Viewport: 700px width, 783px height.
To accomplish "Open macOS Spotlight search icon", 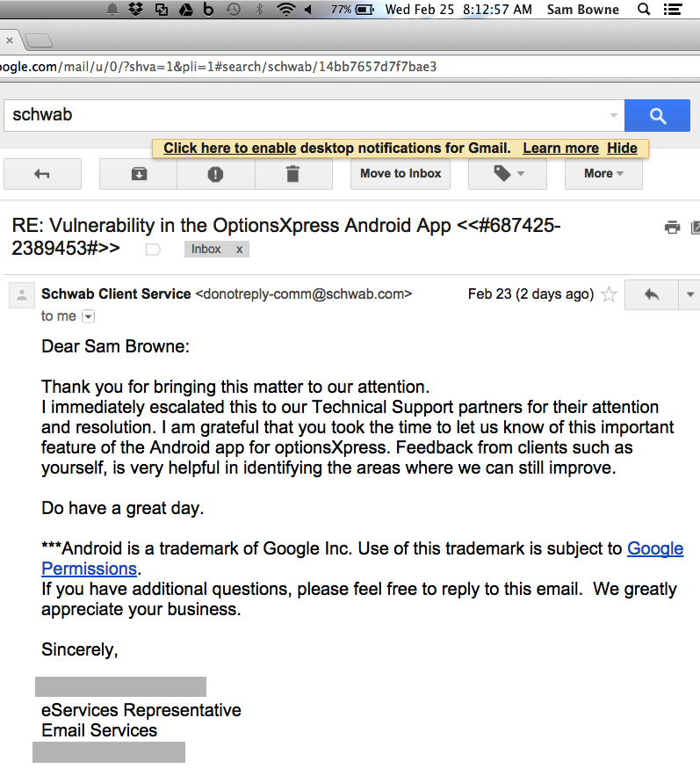I will [x=644, y=10].
